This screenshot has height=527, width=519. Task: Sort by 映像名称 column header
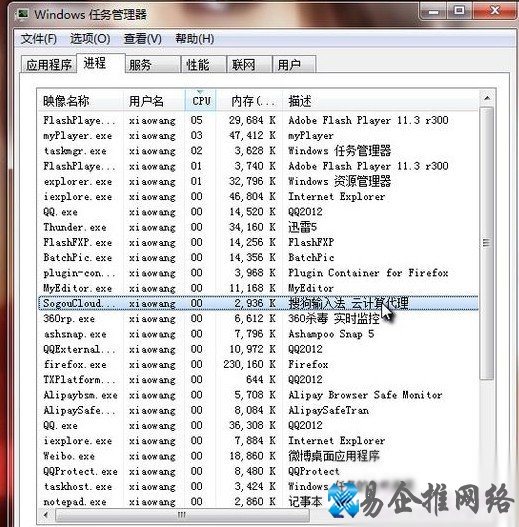80,101
